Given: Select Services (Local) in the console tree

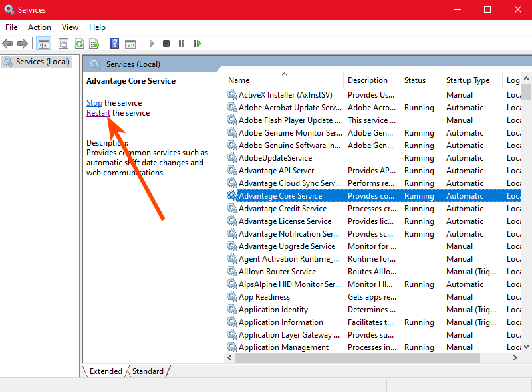Looking at the screenshot, I should point(37,62).
